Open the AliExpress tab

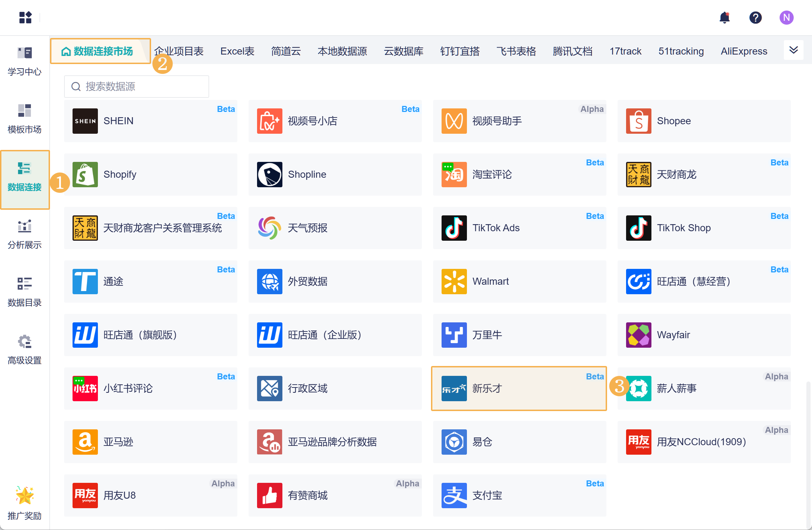pos(744,51)
